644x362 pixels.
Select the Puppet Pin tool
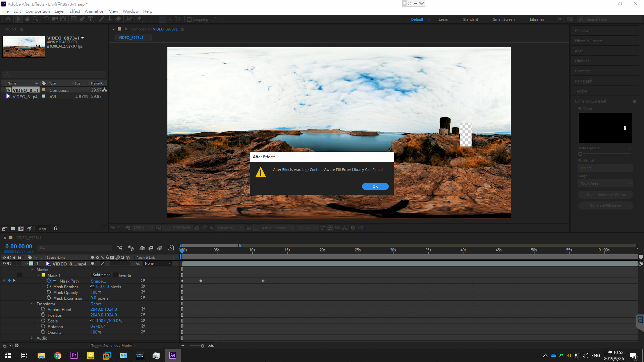(x=139, y=19)
